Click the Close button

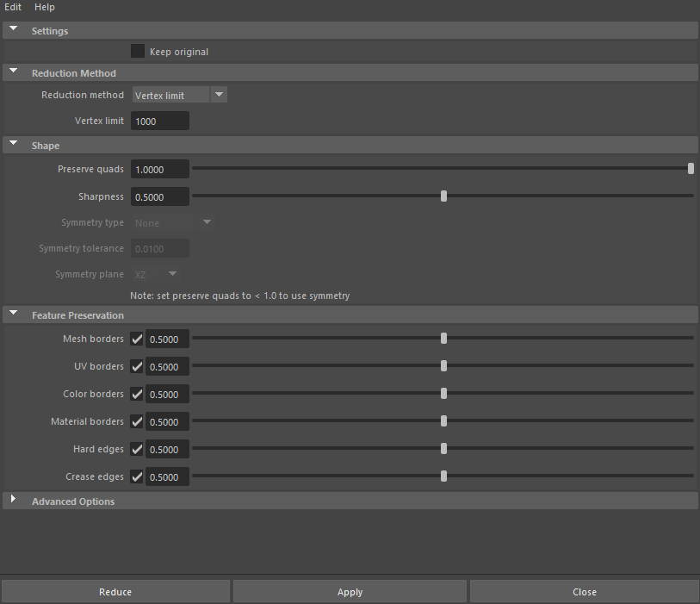coord(585,592)
